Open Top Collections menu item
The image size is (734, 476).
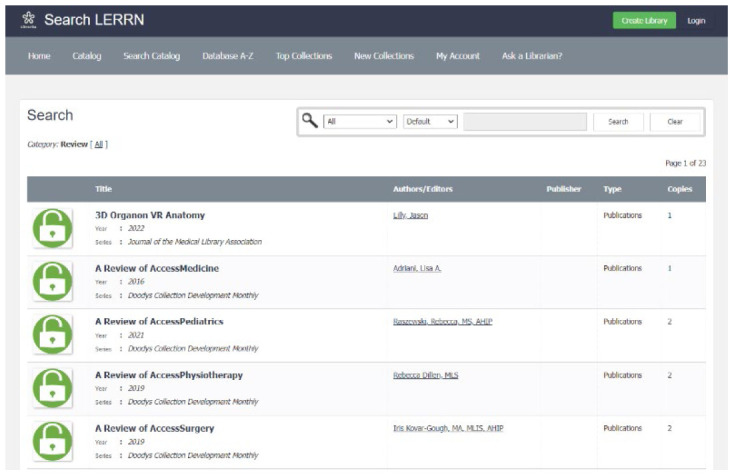[304, 56]
